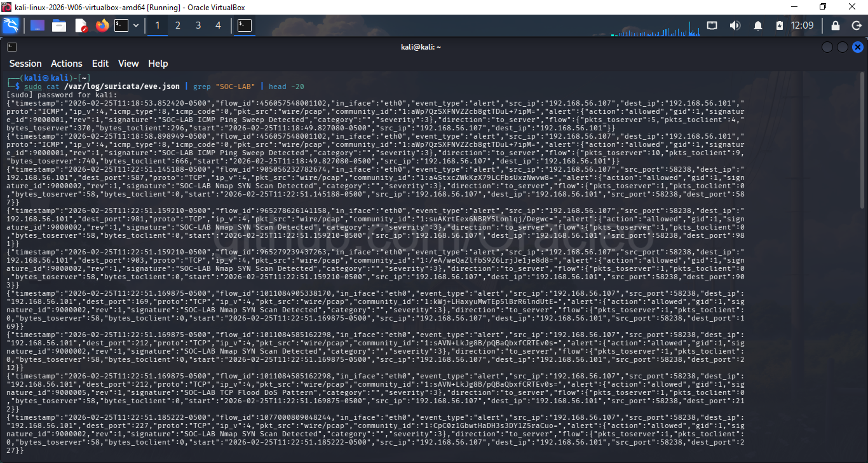Open the Kali applications menu
Screen dimensions: 868x463
click(11, 25)
